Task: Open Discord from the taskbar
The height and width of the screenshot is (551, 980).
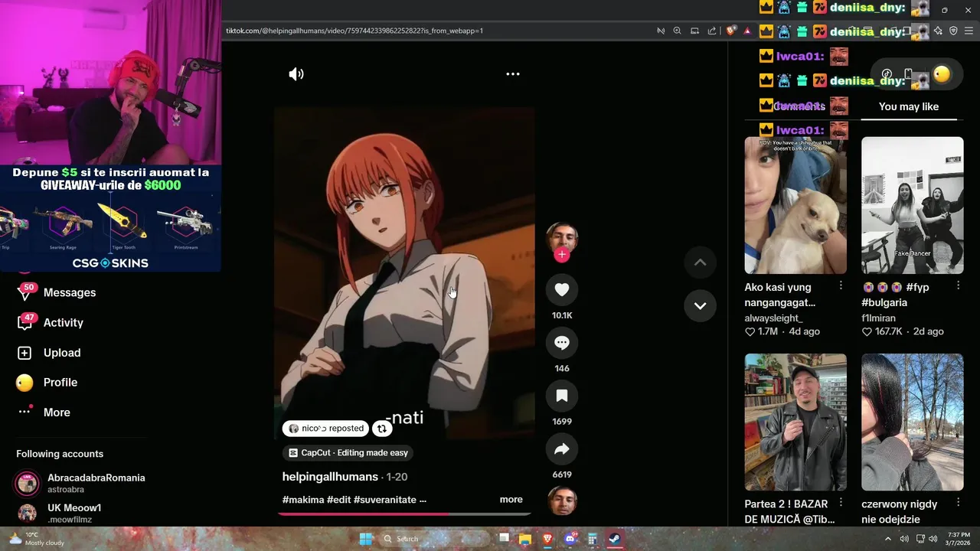Action: [x=570, y=539]
